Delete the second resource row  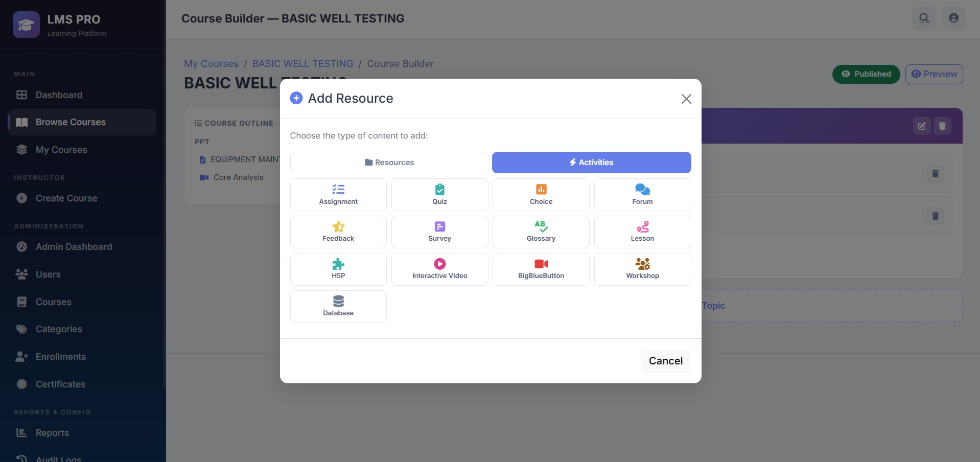935,216
